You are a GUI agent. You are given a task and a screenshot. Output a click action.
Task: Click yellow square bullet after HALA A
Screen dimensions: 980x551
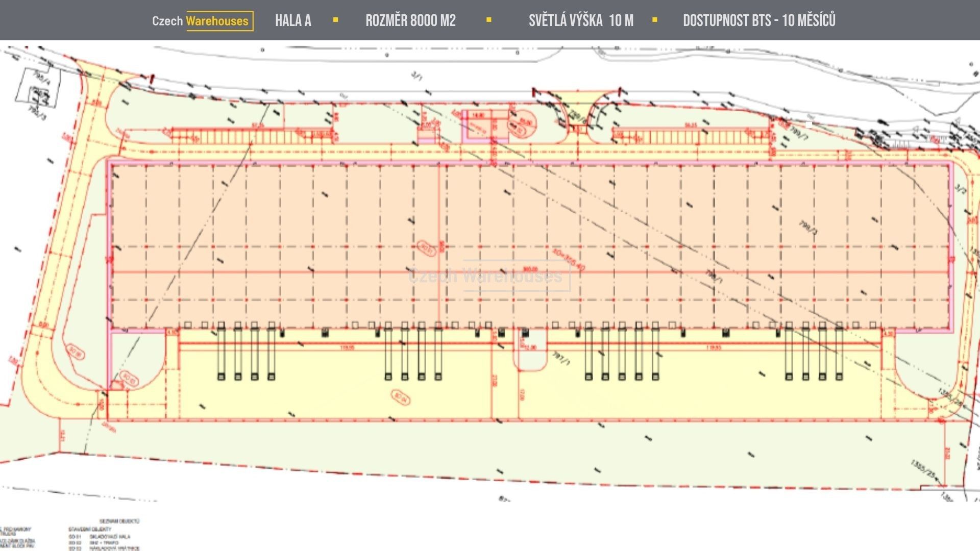[x=335, y=20]
